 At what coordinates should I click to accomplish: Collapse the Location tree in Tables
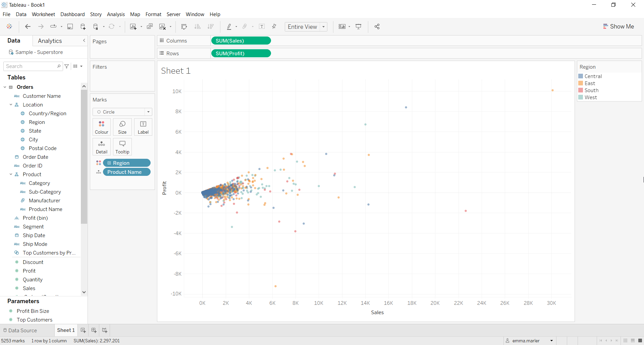11,105
